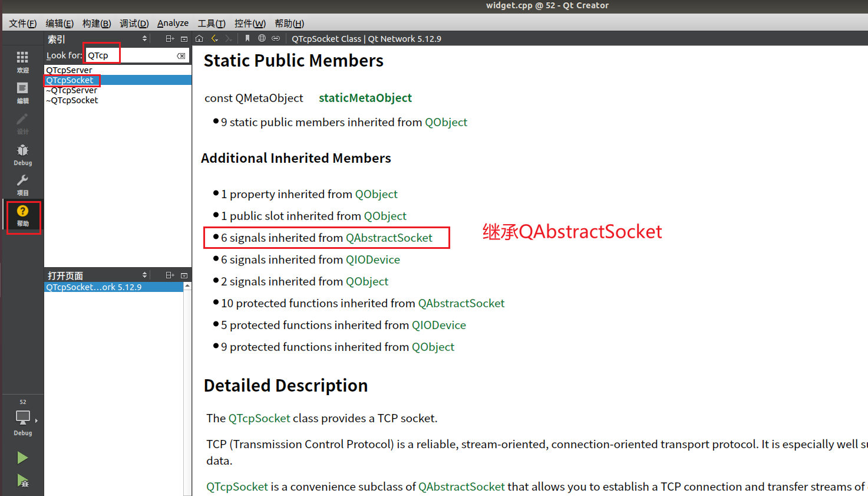This screenshot has height=496, width=868.
Task: Open the 工具(T) menu
Action: [212, 24]
